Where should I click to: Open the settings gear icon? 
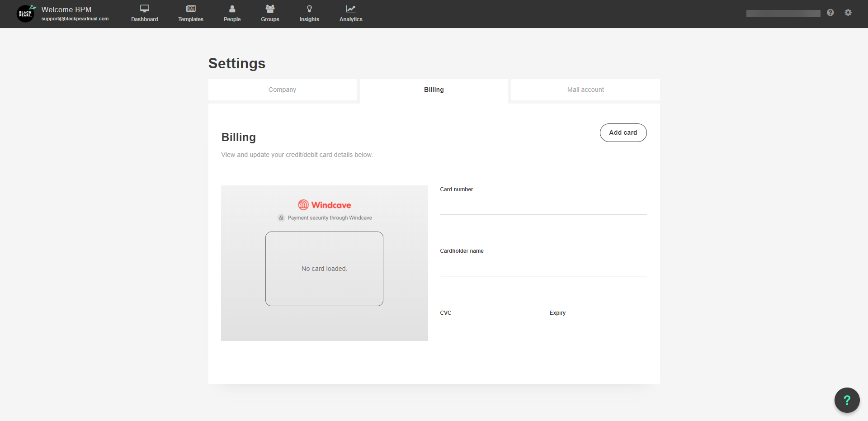(848, 13)
